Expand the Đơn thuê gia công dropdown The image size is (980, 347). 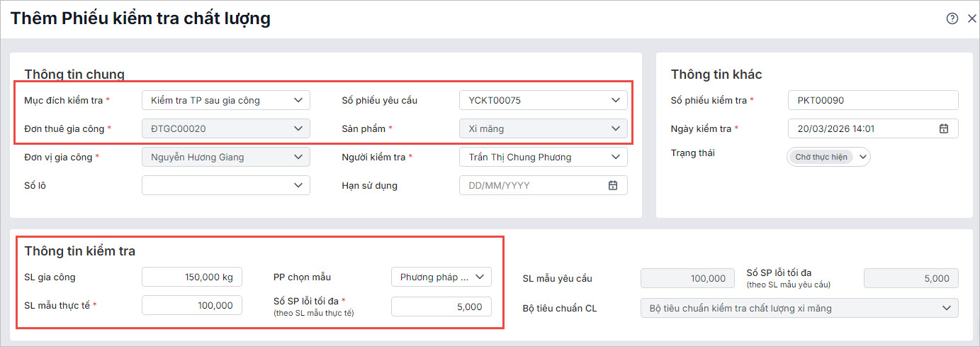pyautogui.click(x=298, y=128)
